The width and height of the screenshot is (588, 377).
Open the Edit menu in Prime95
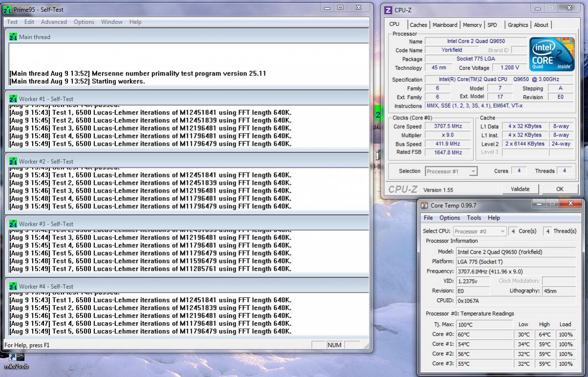tap(29, 22)
